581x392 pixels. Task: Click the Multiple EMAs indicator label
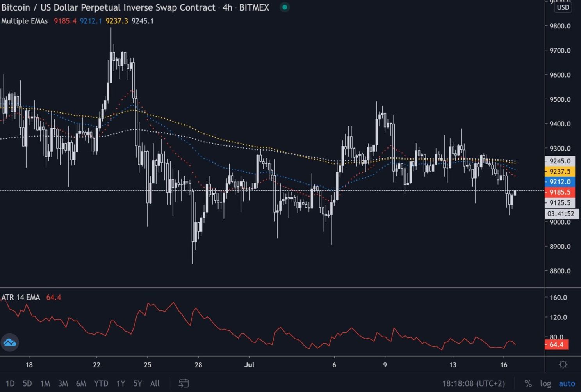[x=24, y=21]
